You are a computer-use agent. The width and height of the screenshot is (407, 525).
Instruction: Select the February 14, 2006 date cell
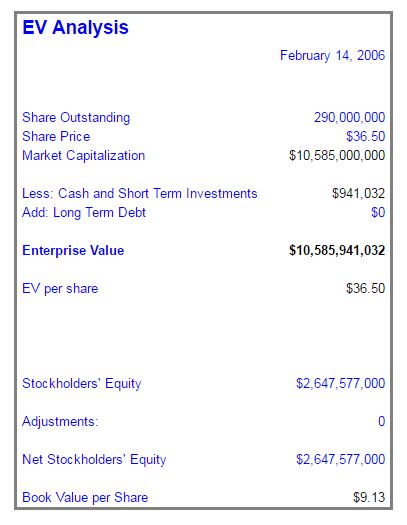332,56
